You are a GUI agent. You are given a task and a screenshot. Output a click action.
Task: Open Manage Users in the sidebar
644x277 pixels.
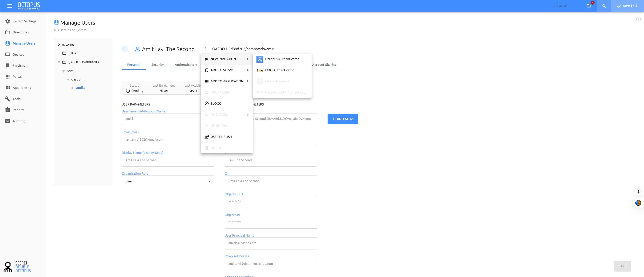click(23, 44)
